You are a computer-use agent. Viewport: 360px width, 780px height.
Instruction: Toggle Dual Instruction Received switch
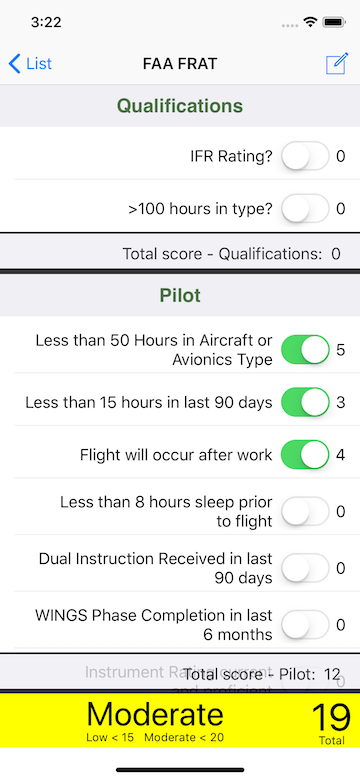[305, 568]
